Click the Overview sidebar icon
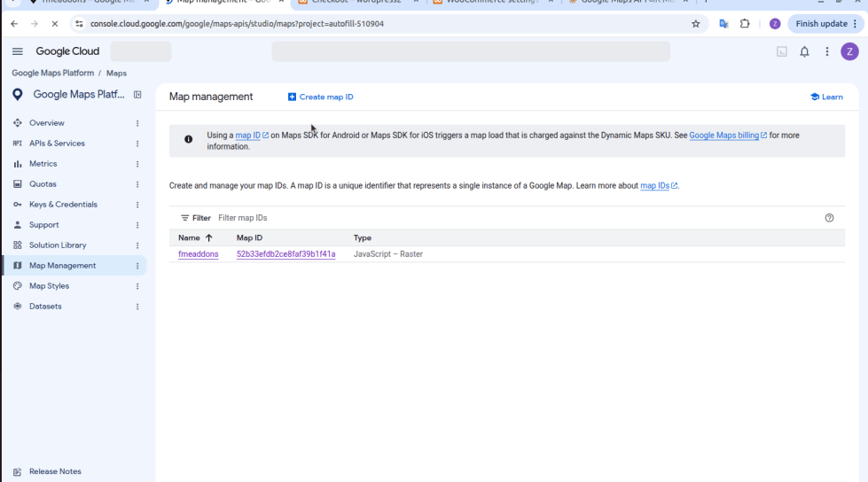The image size is (868, 482). pos(18,123)
